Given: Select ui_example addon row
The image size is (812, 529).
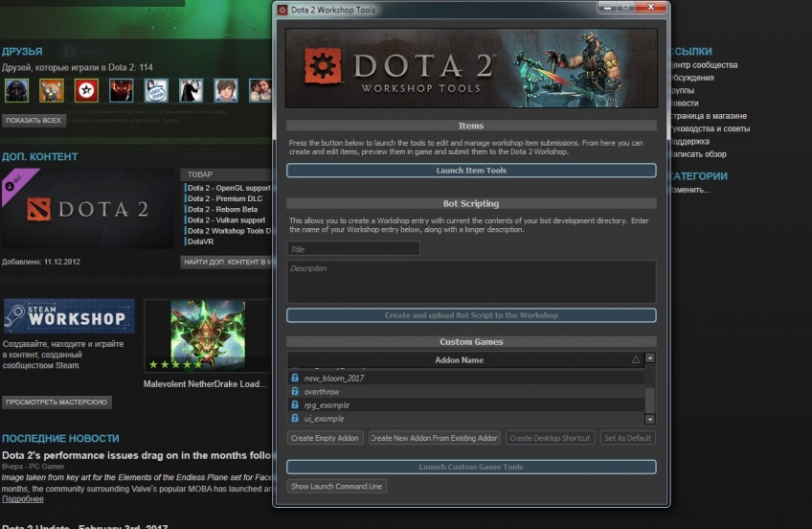Looking at the screenshot, I should point(466,419).
